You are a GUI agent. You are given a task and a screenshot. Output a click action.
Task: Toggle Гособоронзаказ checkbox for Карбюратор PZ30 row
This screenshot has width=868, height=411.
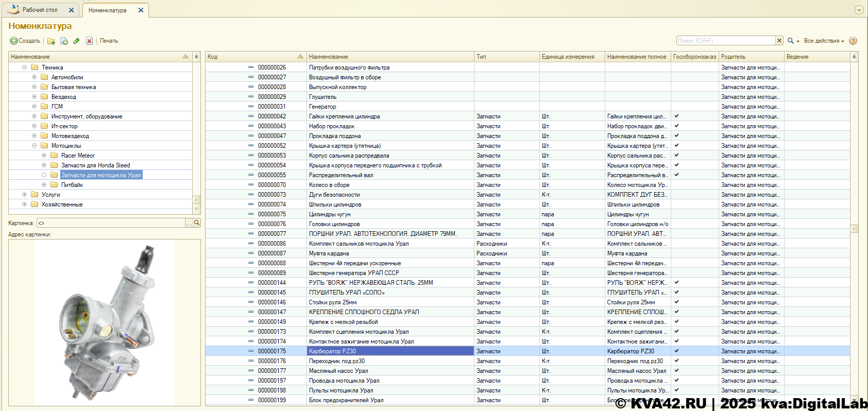[676, 351]
